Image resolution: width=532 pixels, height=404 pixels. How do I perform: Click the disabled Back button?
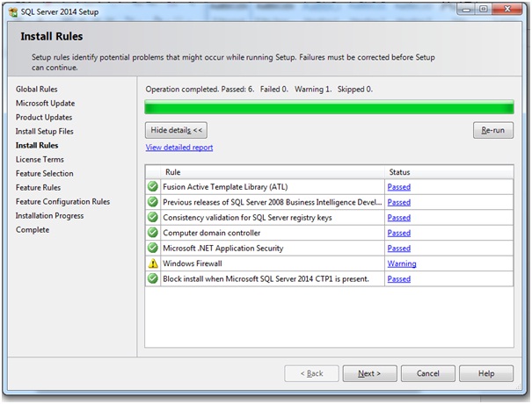311,373
